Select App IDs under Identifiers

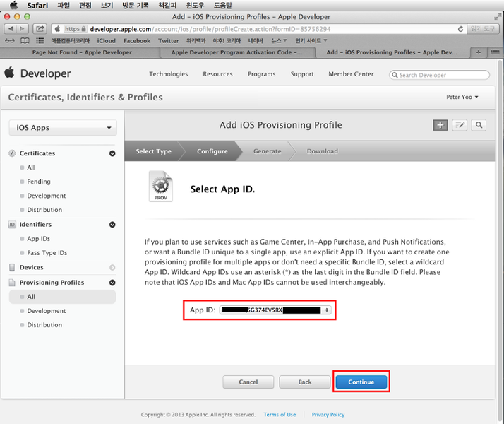pyautogui.click(x=38, y=239)
